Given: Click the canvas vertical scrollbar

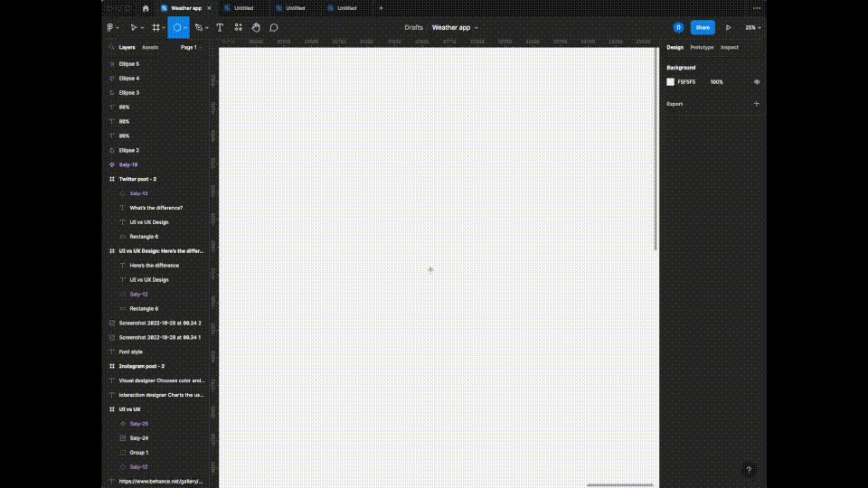Looking at the screenshot, I should (x=656, y=149).
